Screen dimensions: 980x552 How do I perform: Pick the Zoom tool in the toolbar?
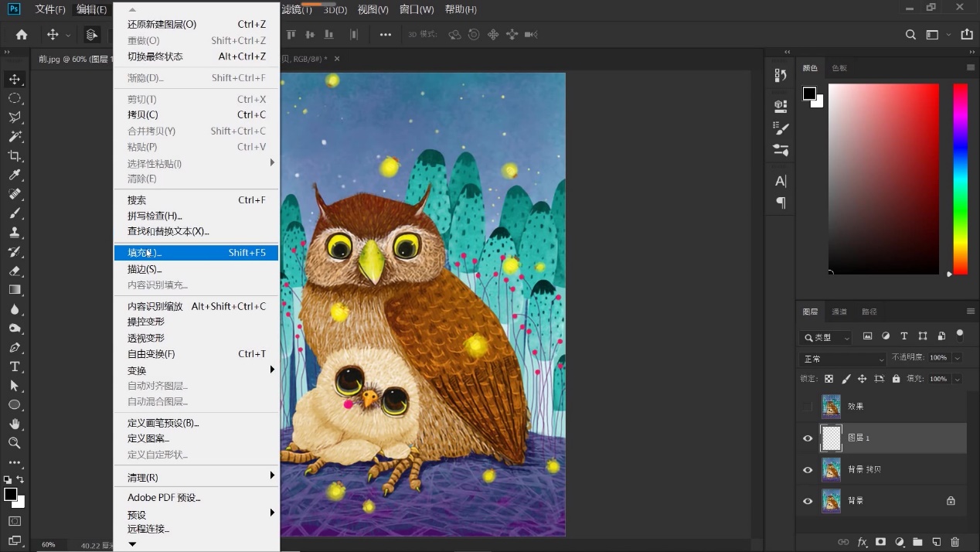coord(14,443)
